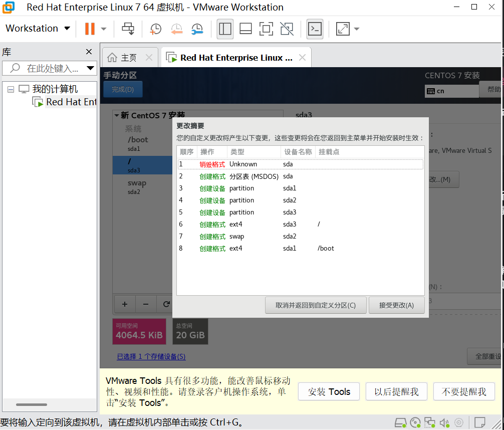504x430 pixels.
Task: Click the hard disk status icon
Action: (400, 422)
